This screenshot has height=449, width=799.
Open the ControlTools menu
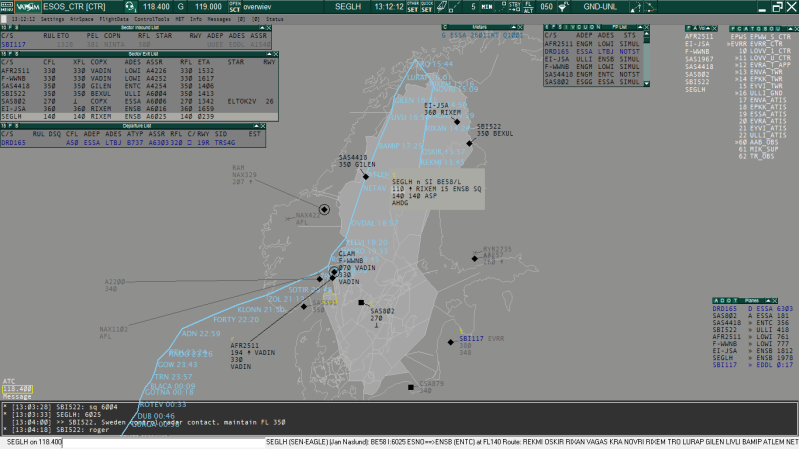[151, 19]
